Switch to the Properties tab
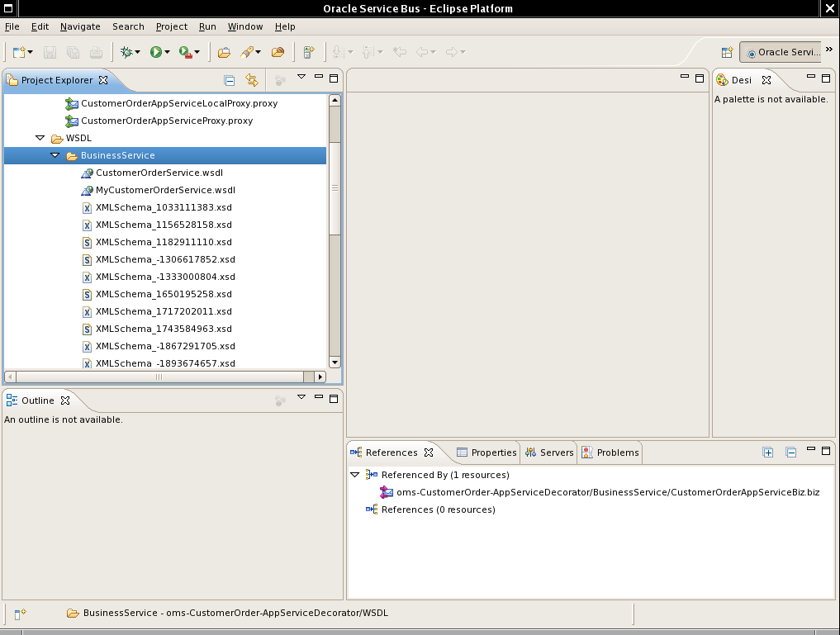Screen dimensions: 840x635 point(486,453)
